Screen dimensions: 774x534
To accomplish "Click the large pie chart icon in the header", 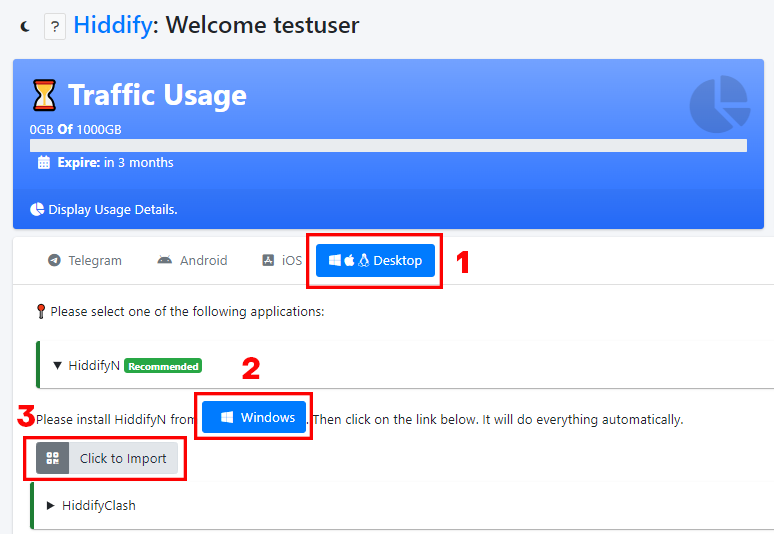I will tap(719, 104).
